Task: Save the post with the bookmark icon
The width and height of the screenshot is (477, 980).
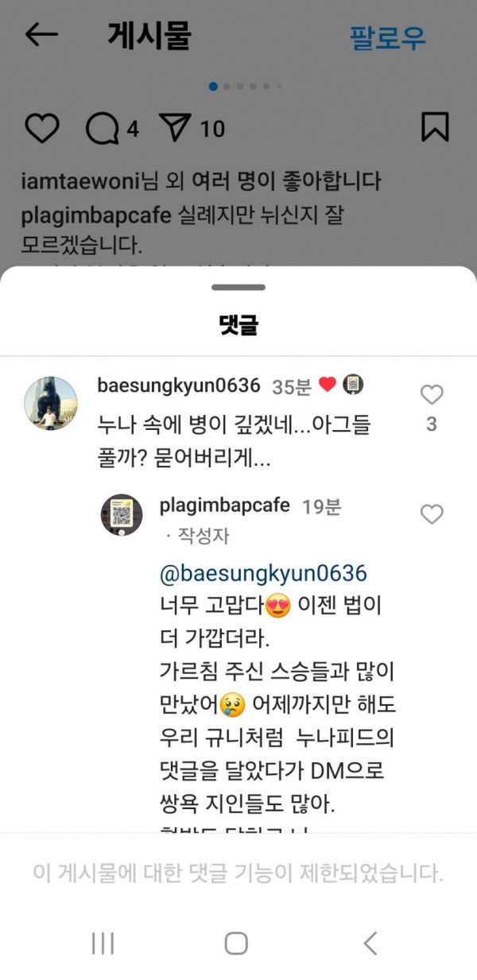Action: pyautogui.click(x=435, y=127)
